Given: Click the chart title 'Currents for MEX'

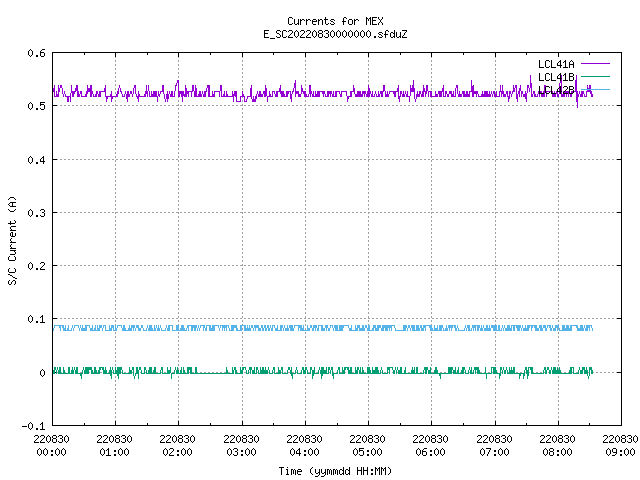Looking at the screenshot, I should [335, 21].
